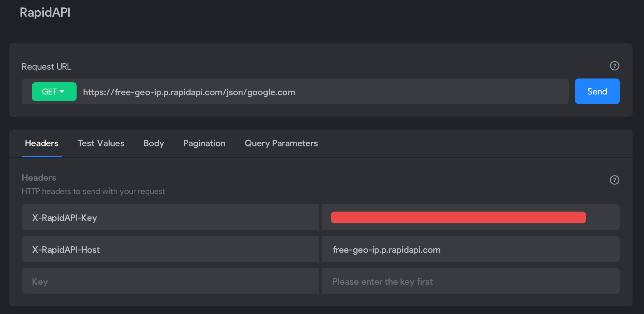Viewport: 644px width, 314px height.
Task: Click 'HTTP headers to send with your request' text
Action: pyautogui.click(x=93, y=191)
